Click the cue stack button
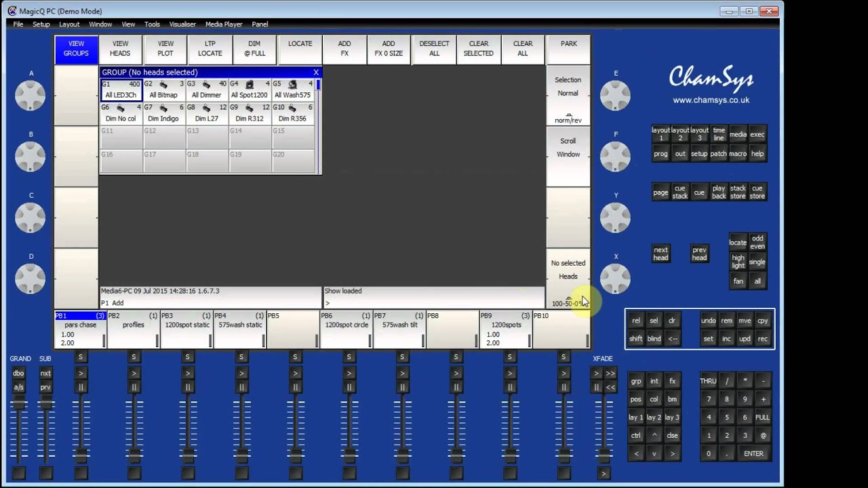Image resolution: width=868 pixels, height=488 pixels. point(679,192)
